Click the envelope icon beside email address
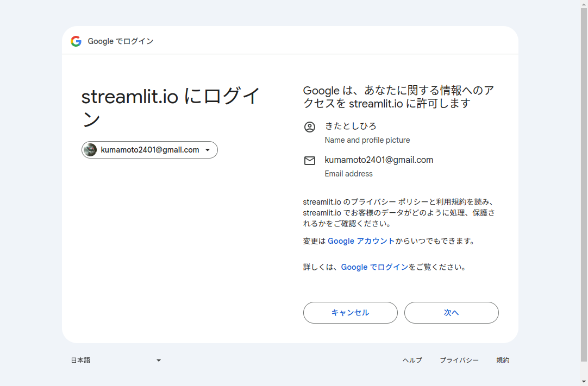This screenshot has height=386, width=588. click(x=309, y=161)
